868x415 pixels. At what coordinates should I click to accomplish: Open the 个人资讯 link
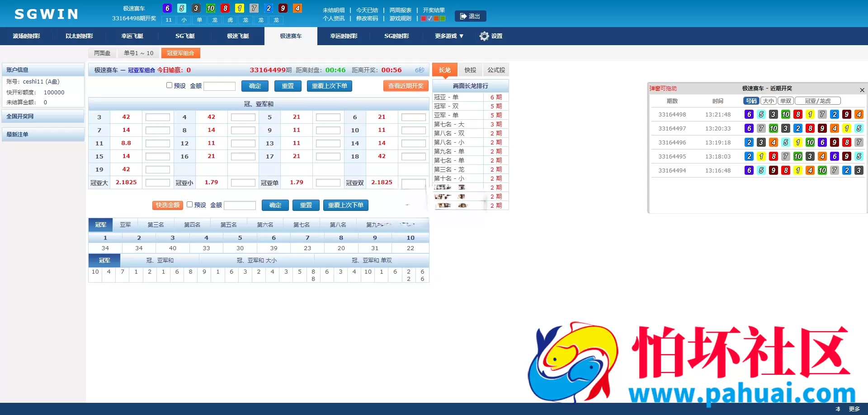click(x=334, y=19)
